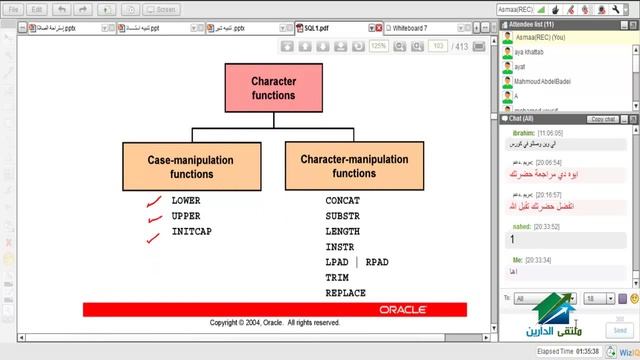Click the Elapsed Time 01:35:38 display

click(568, 351)
